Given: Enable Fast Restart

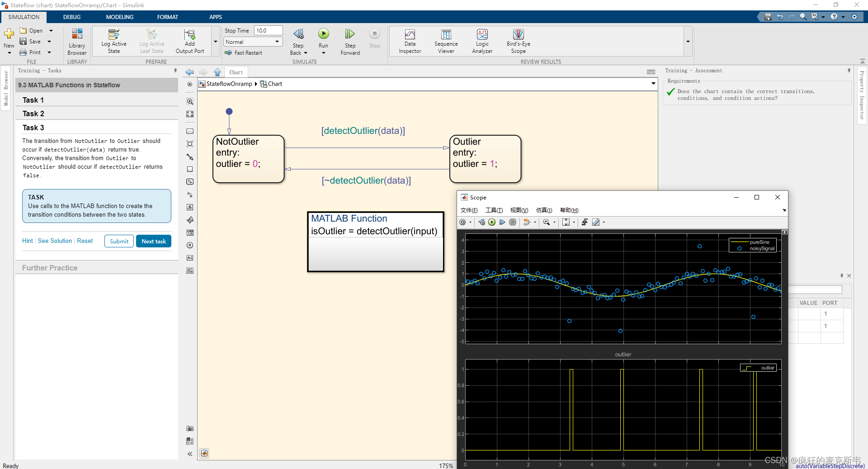Looking at the screenshot, I should point(245,52).
